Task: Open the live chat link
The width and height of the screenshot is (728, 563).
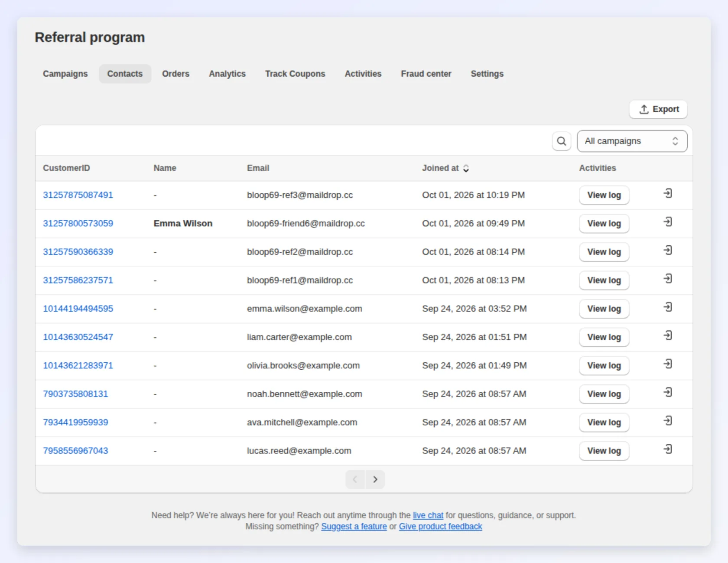Action: tap(428, 515)
